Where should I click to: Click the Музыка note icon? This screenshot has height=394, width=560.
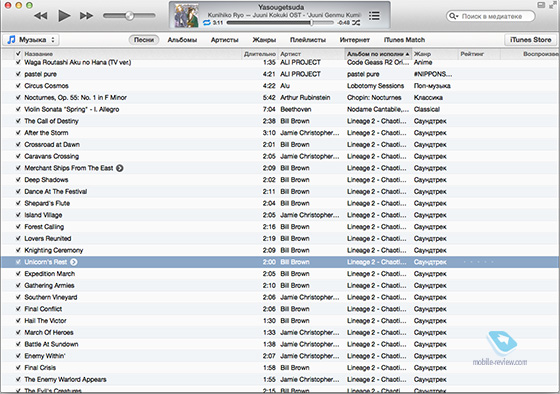pos(11,39)
